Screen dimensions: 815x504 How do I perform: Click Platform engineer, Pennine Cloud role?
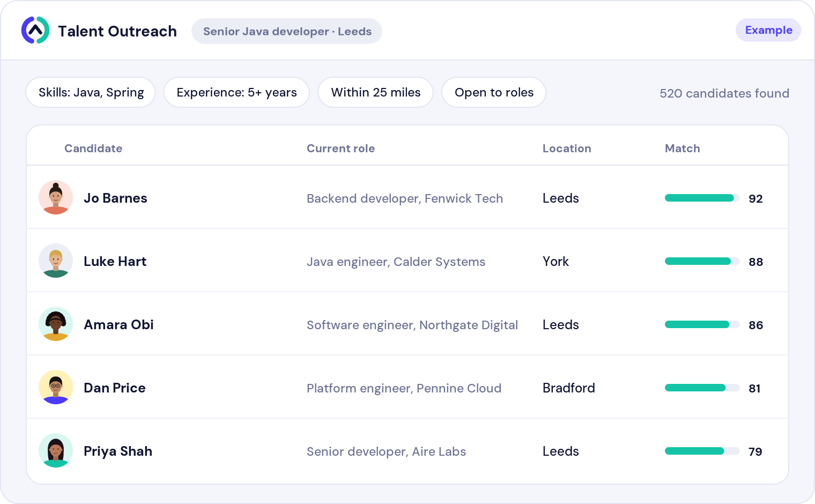click(404, 388)
